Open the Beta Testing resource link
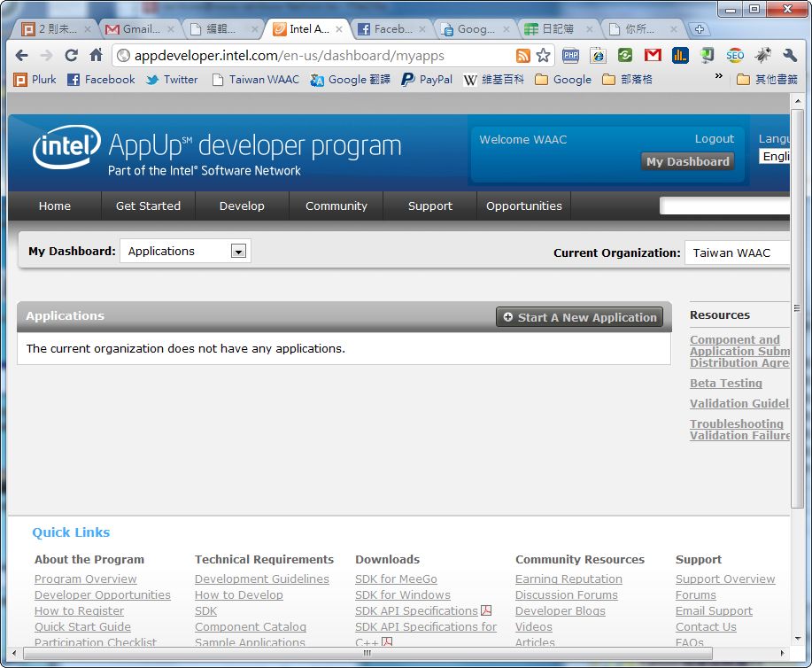The width and height of the screenshot is (812, 668). click(x=725, y=383)
